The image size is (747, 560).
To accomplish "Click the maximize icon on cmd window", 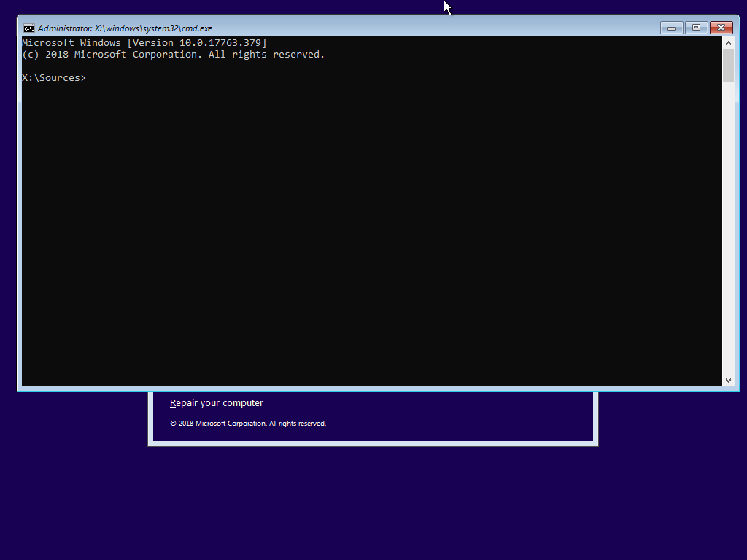I will point(696,28).
